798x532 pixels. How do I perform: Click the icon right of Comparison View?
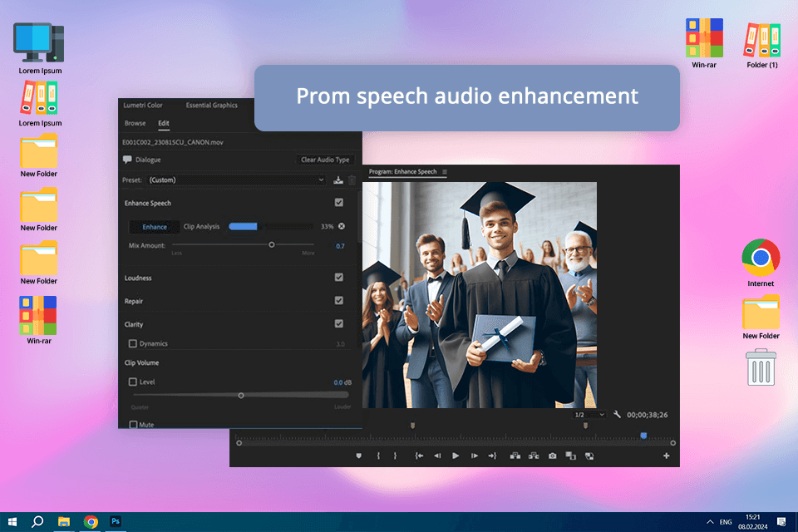point(589,456)
